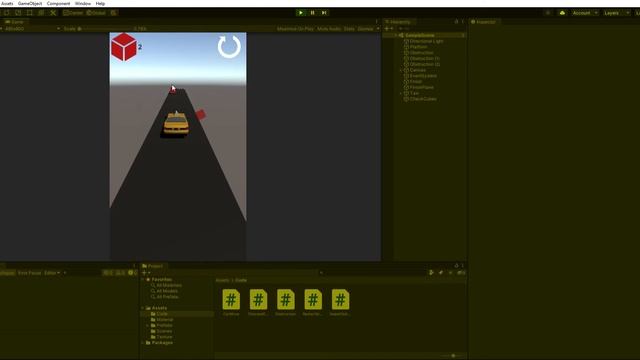Adjust the Project icon size slider
This screenshot has width=640, height=360.
453,356
